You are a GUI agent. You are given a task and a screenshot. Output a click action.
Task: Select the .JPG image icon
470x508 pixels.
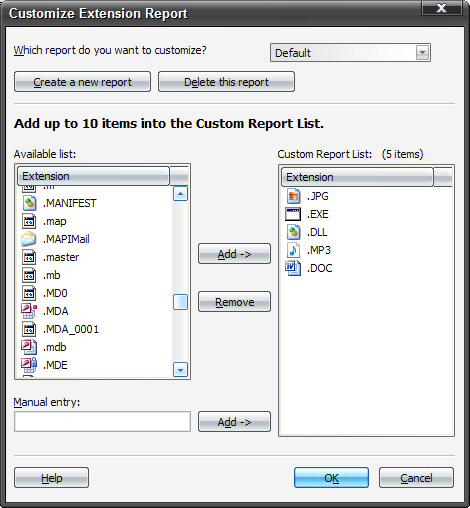click(x=293, y=196)
